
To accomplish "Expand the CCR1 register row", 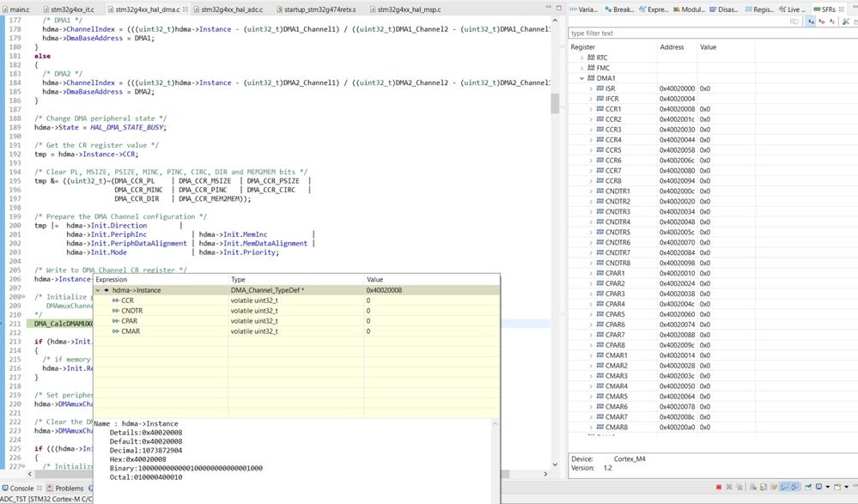I will [x=591, y=109].
